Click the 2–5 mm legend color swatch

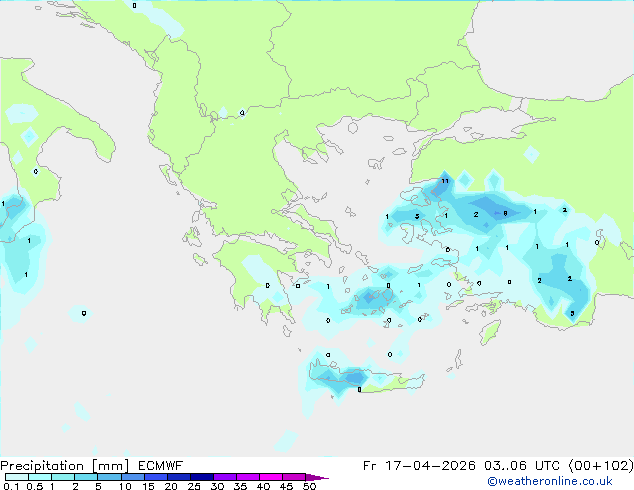(x=86, y=477)
